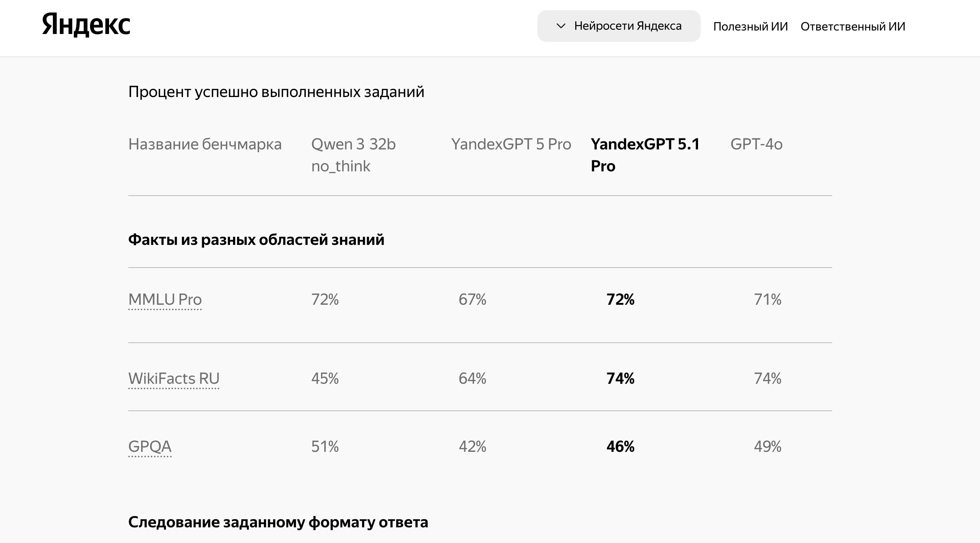Image resolution: width=980 pixels, height=543 pixels.
Task: Open WikiFacts RU benchmark description
Action: coord(174,379)
